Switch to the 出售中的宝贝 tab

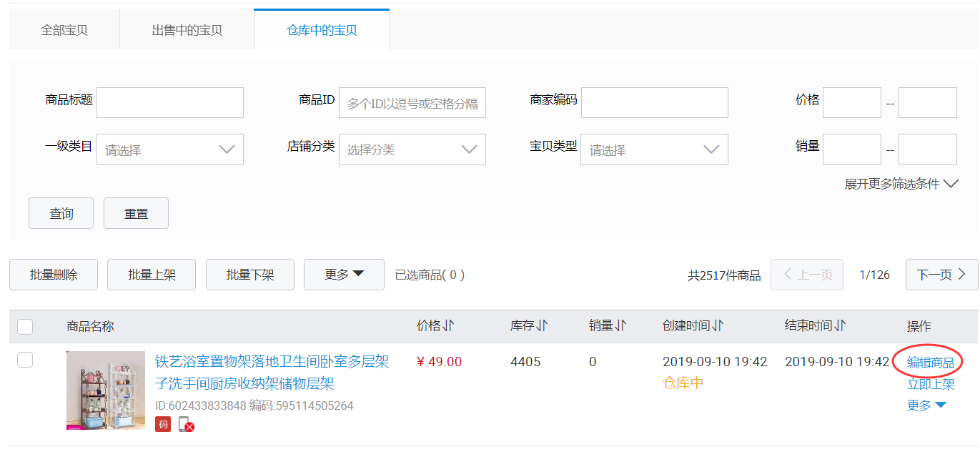coord(187,30)
